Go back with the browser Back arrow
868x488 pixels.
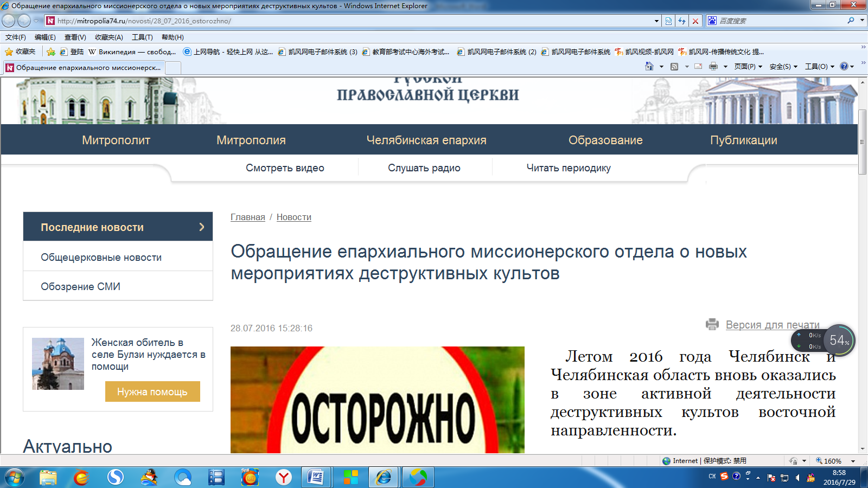click(9, 21)
